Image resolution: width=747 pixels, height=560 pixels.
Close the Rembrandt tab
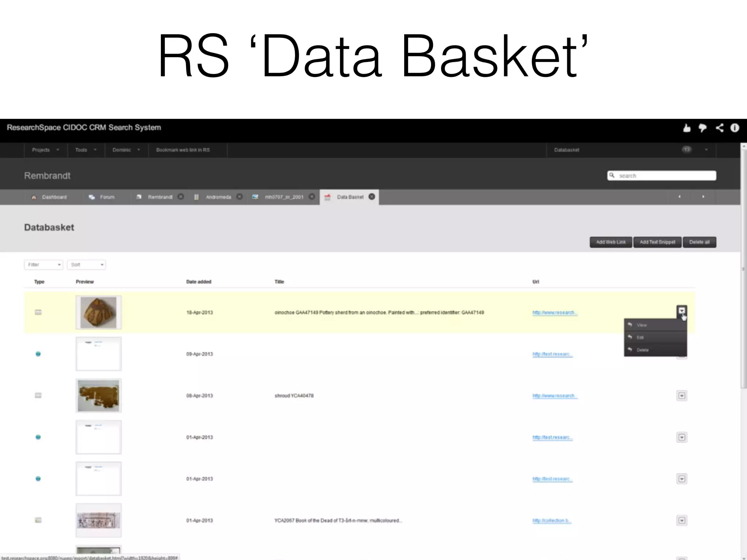coord(181,197)
